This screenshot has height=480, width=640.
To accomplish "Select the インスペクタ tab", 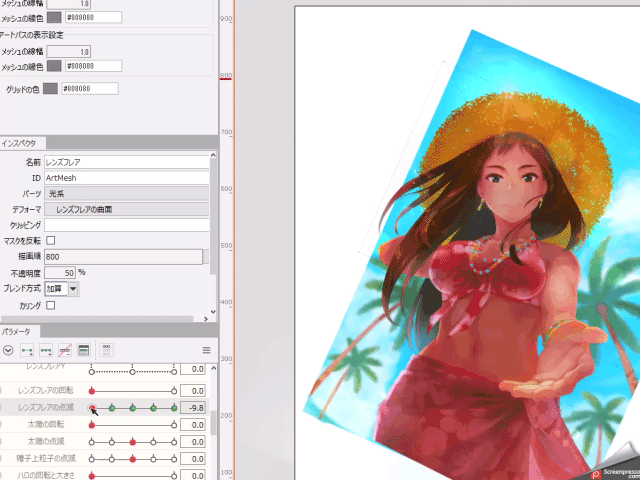I will [19, 143].
